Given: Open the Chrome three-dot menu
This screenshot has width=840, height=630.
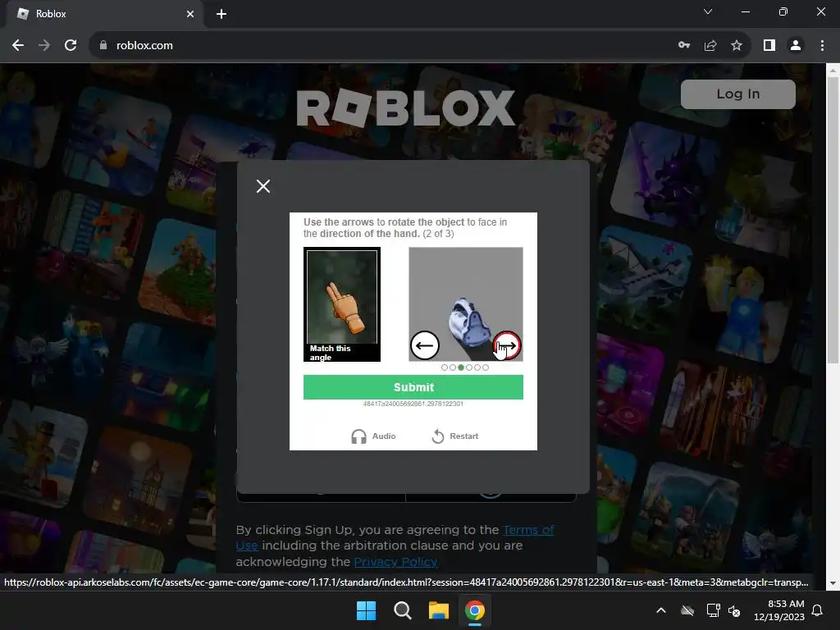Looking at the screenshot, I should [822, 46].
